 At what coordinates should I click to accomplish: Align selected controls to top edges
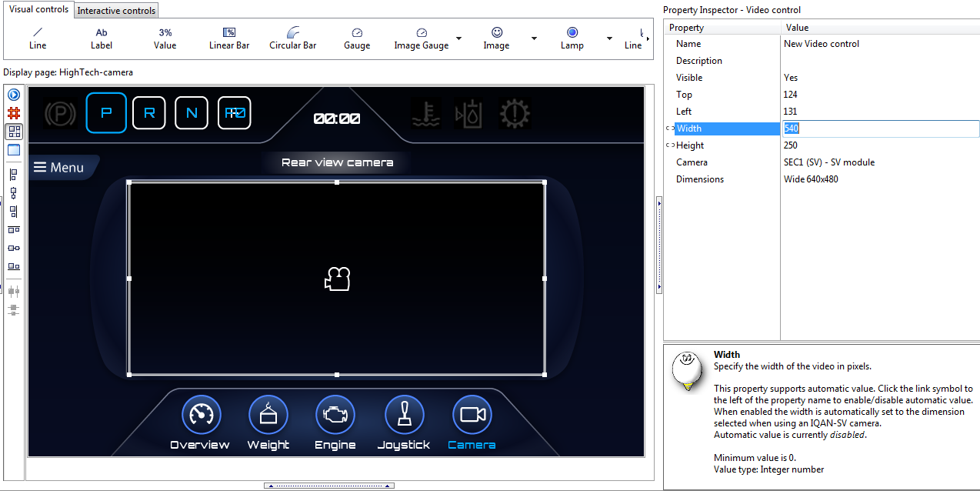[x=14, y=230]
